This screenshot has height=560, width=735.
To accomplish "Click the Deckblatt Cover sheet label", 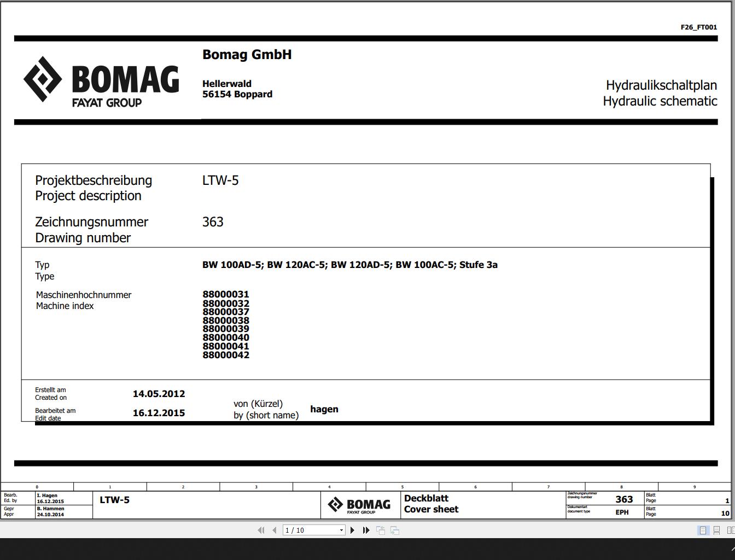I will pos(431,504).
